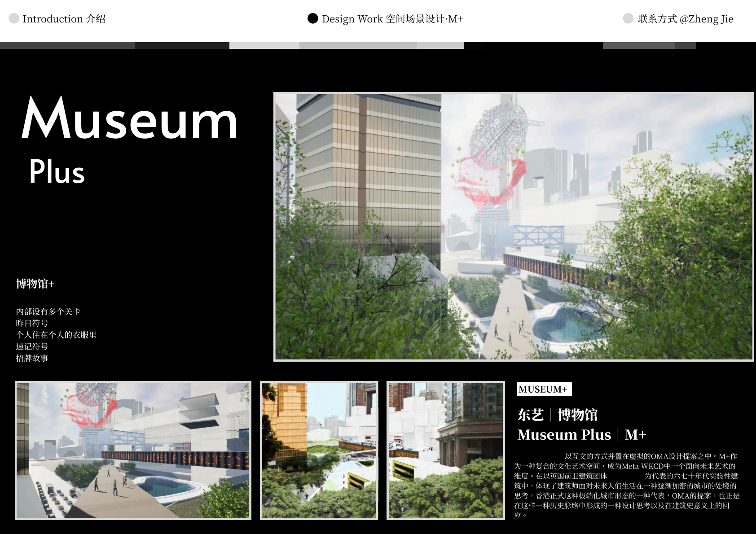This screenshot has height=534, width=756.
Task: Select the gray dot beside 联系方式
Action: click(x=628, y=18)
